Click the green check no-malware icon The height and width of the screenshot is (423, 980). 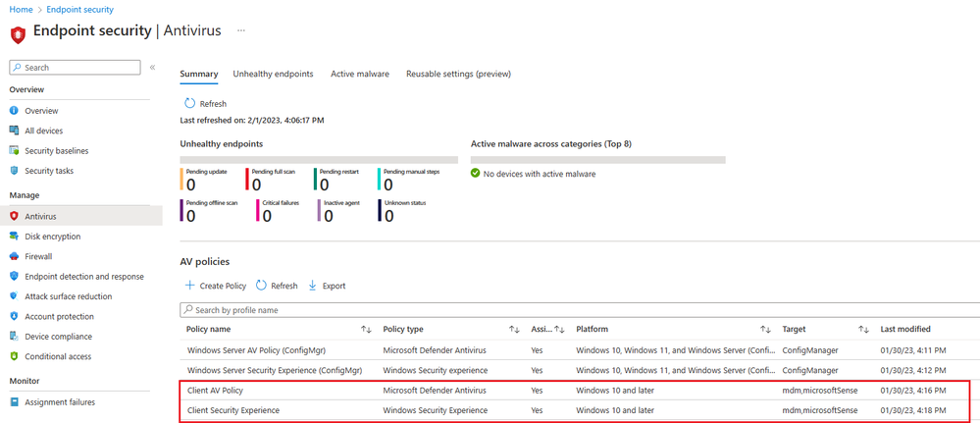click(476, 174)
